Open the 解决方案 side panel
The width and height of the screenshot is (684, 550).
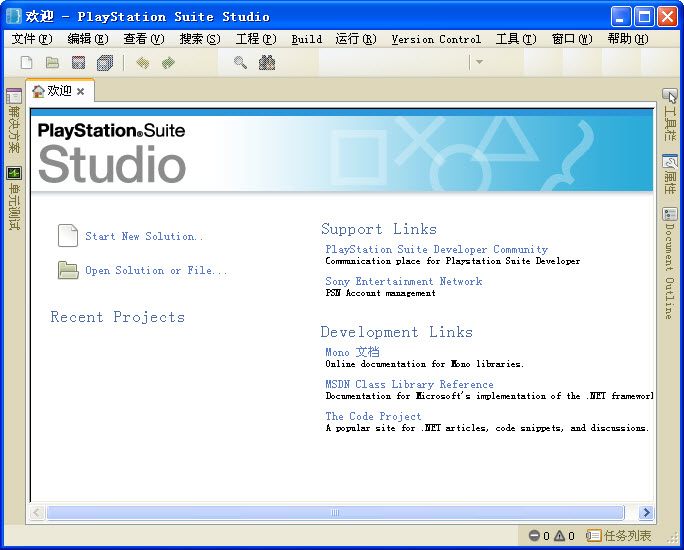pos(14,121)
